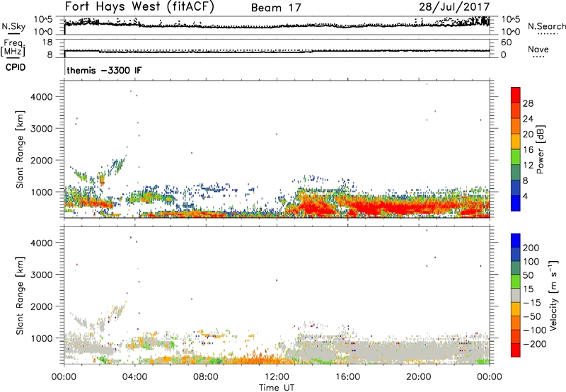The image size is (566, 392).
Task: Click the '04:00' time tick label
Action: 134,377
